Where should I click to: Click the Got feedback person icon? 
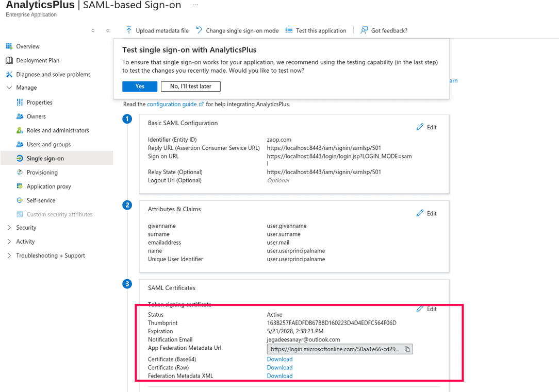[364, 30]
